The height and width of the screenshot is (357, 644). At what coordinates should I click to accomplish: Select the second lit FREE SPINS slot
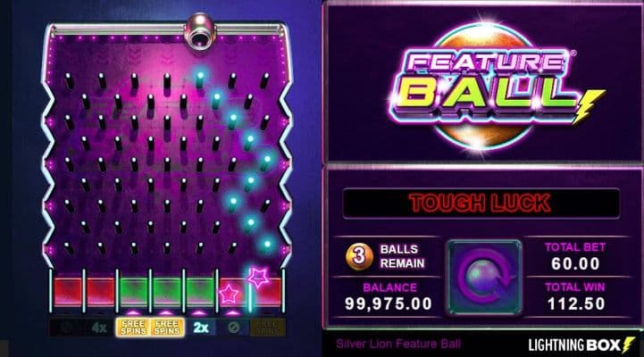(167, 328)
